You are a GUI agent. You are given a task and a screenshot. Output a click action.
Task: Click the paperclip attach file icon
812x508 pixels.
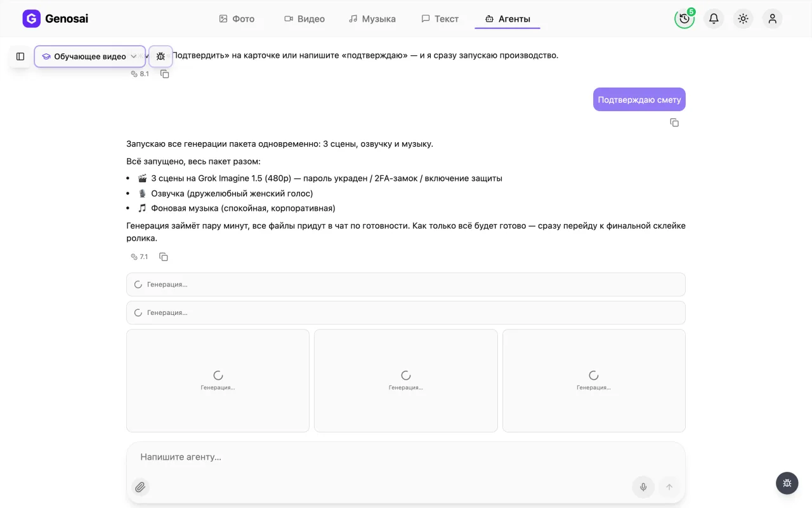140,487
